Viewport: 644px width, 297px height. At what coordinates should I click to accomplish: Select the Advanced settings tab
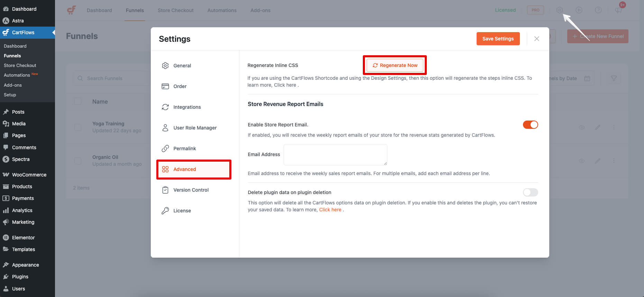click(194, 169)
